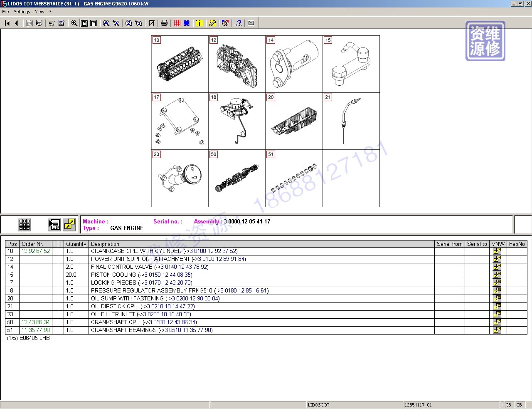Click the zoom magnifier icon
Screen dimensions: 532x409
pyautogui.click(x=74, y=23)
